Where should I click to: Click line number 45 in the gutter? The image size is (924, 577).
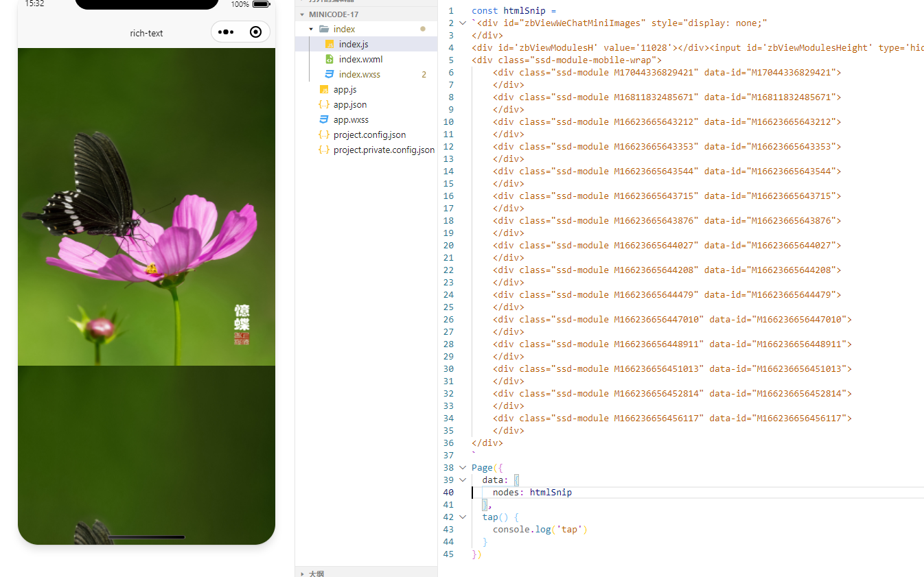[448, 554]
